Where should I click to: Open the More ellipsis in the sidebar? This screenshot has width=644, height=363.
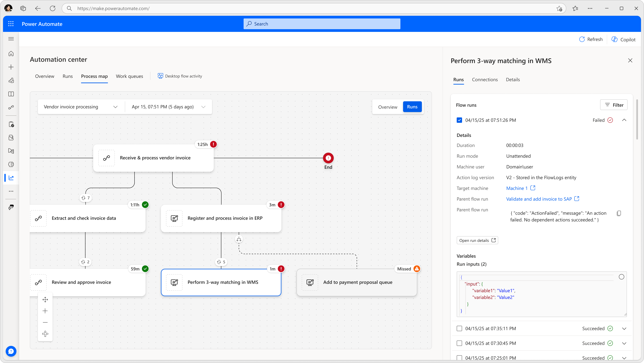[11, 191]
